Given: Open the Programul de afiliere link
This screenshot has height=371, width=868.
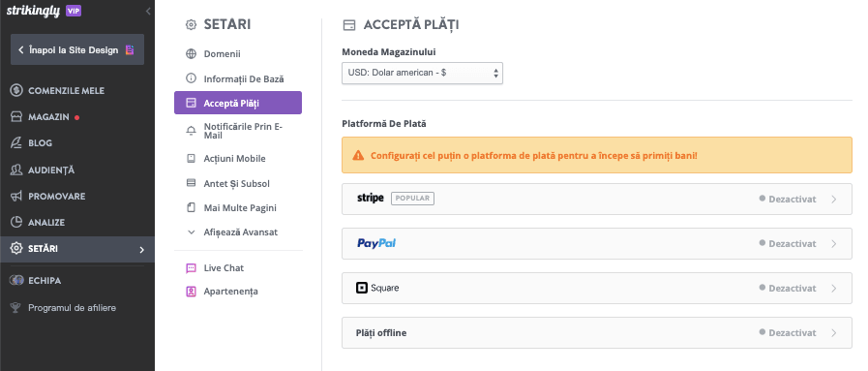Looking at the screenshot, I should coord(72,307).
